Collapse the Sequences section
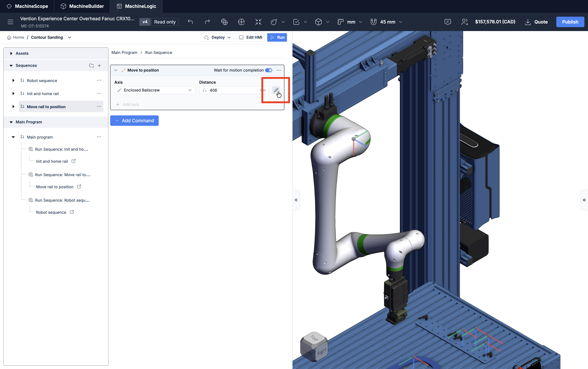588x369 pixels. pyautogui.click(x=11, y=65)
